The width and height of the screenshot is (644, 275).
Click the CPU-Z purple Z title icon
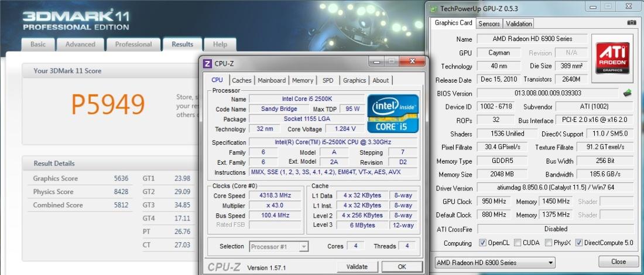[x=207, y=63]
